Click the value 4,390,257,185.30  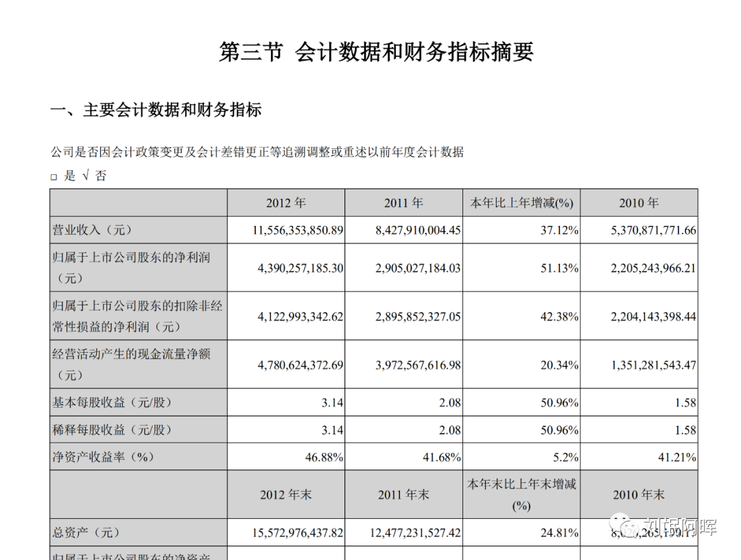coord(301,268)
